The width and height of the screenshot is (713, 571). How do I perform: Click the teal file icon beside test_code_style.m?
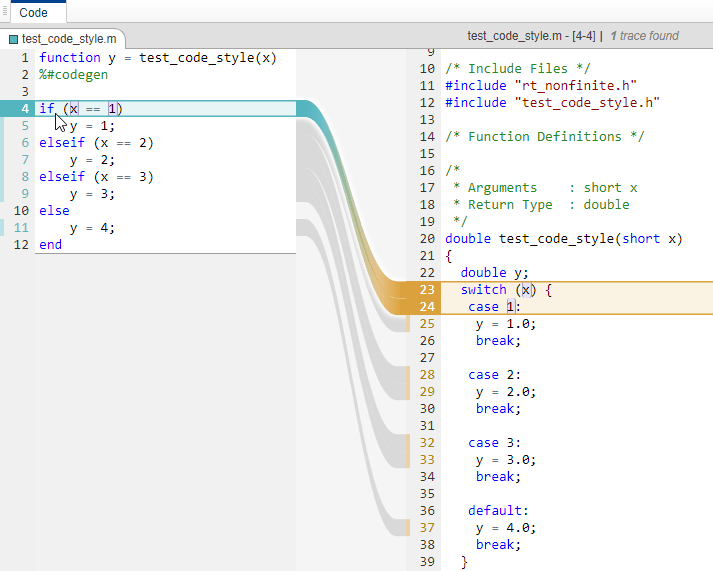[13, 40]
